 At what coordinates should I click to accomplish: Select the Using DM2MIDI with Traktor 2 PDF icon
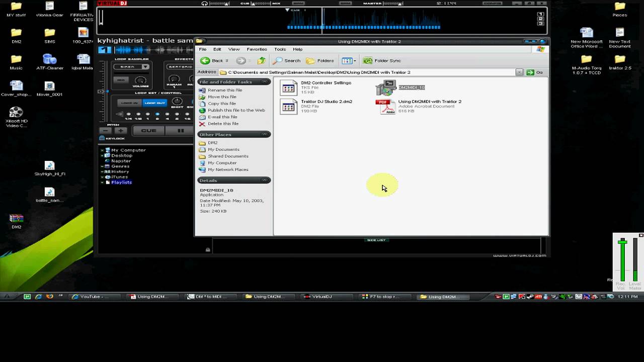pos(386,106)
